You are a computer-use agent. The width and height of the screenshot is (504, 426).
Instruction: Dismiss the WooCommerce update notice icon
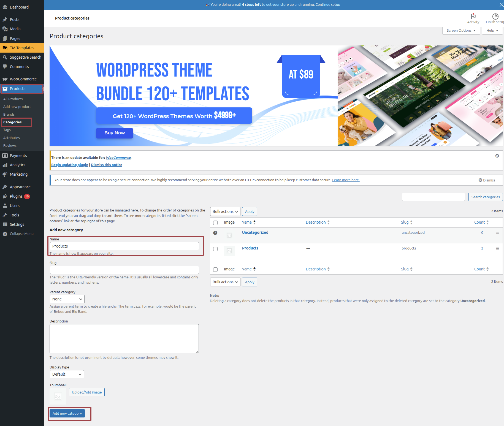(x=497, y=156)
